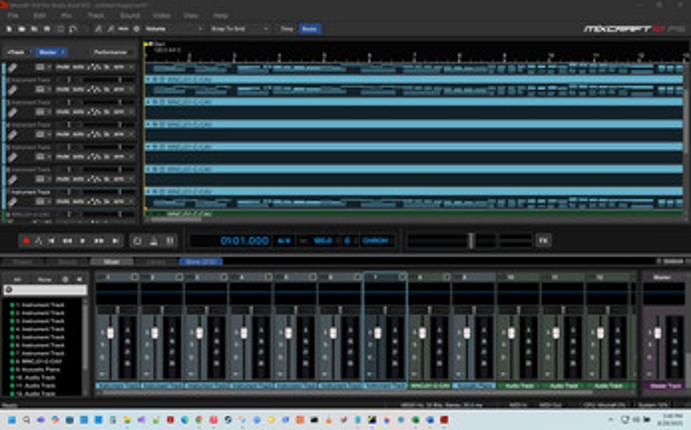
Task: Toggle the metronome icon in transport bar
Action: click(153, 241)
